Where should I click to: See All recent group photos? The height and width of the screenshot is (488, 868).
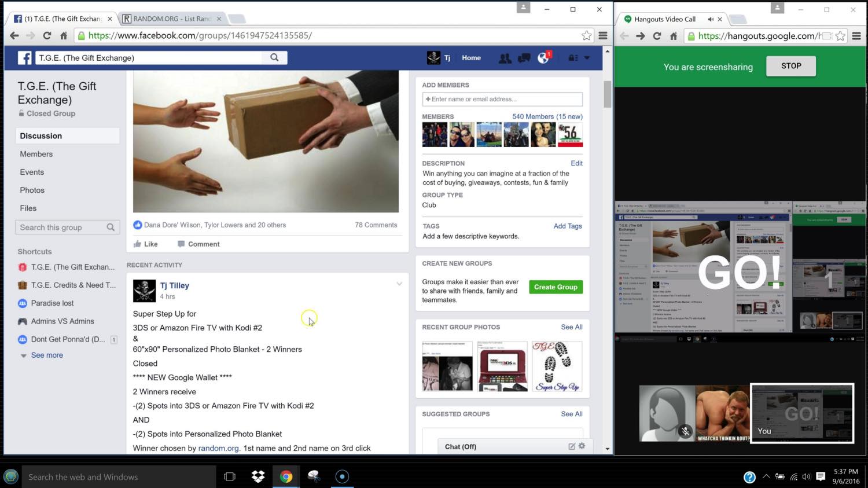click(x=572, y=327)
